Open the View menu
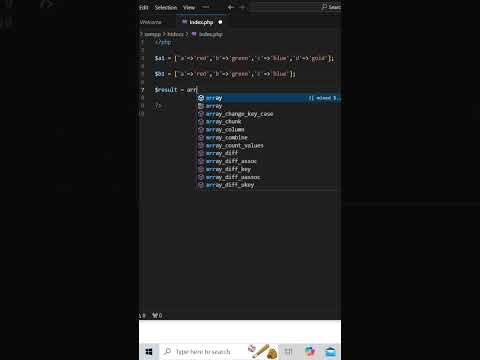Screen dimensions: 480x360 click(189, 7)
